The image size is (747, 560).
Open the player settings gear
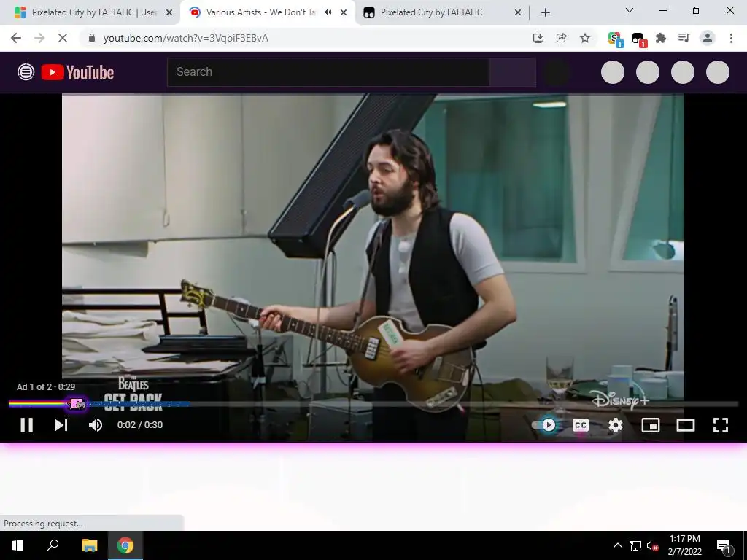(x=616, y=425)
